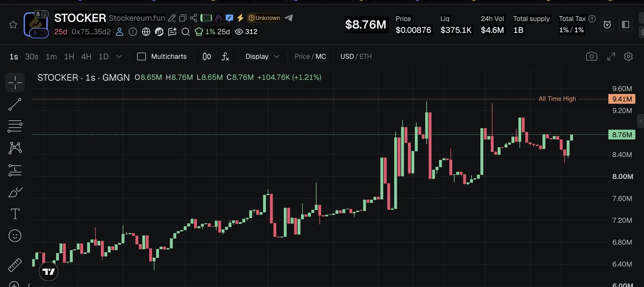Open chart settings gear
Image resolution: width=644 pixels, height=287 pixels.
(x=628, y=56)
